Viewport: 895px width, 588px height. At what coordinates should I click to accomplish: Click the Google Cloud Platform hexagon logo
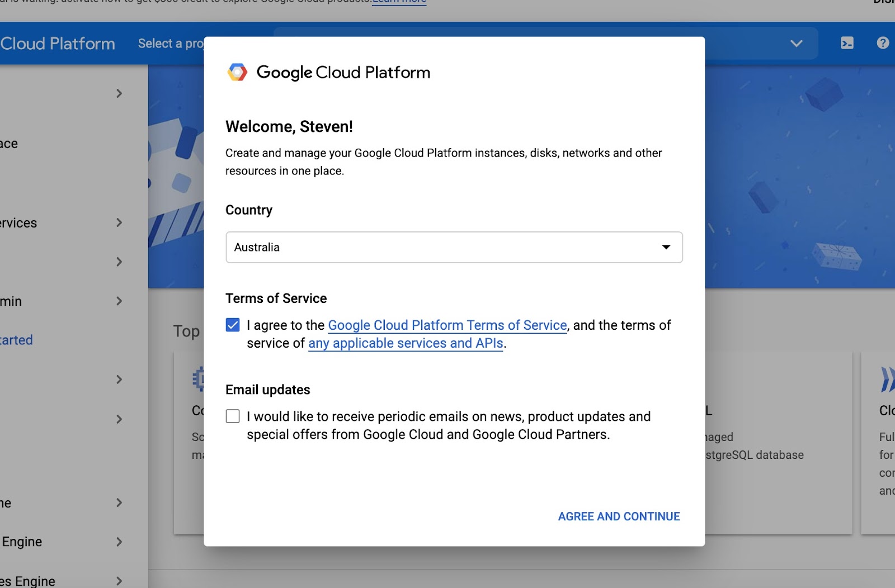coord(237,72)
